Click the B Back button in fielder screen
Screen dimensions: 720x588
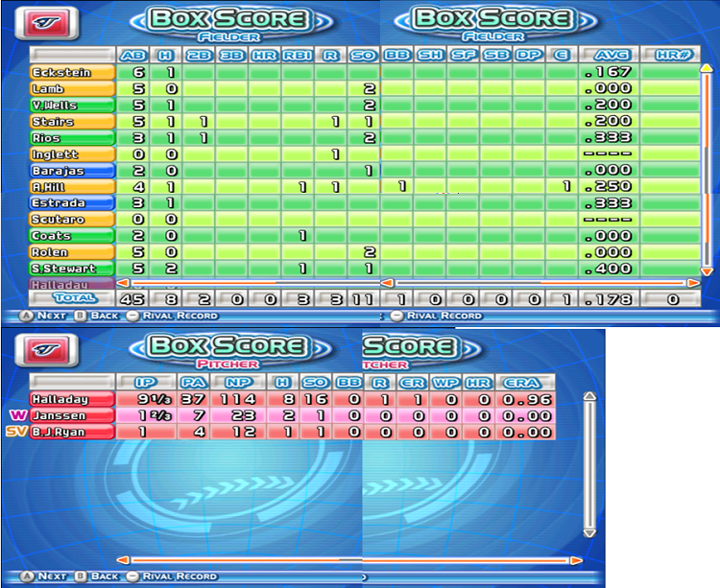96,316
